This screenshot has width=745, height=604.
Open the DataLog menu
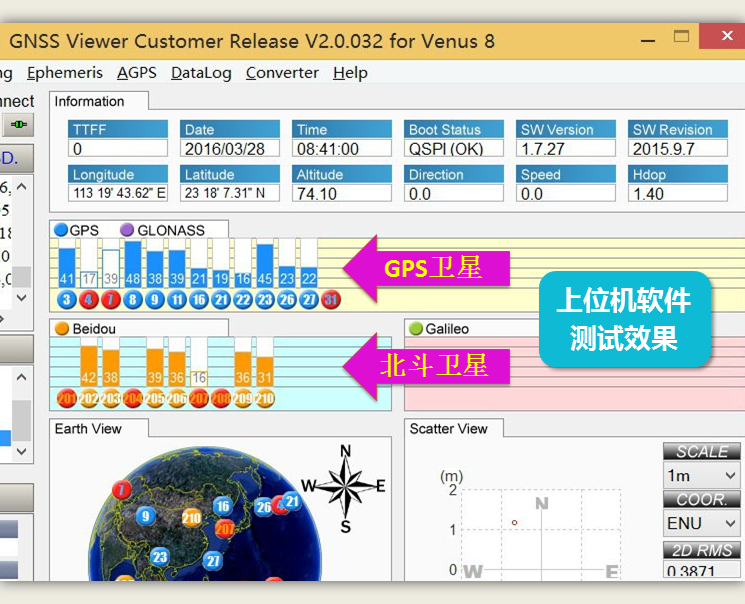pos(201,73)
